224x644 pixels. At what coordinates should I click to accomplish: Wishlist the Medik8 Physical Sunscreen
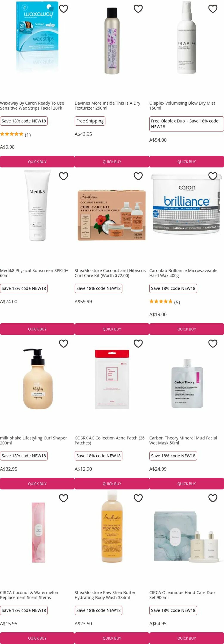pyautogui.click(x=63, y=176)
